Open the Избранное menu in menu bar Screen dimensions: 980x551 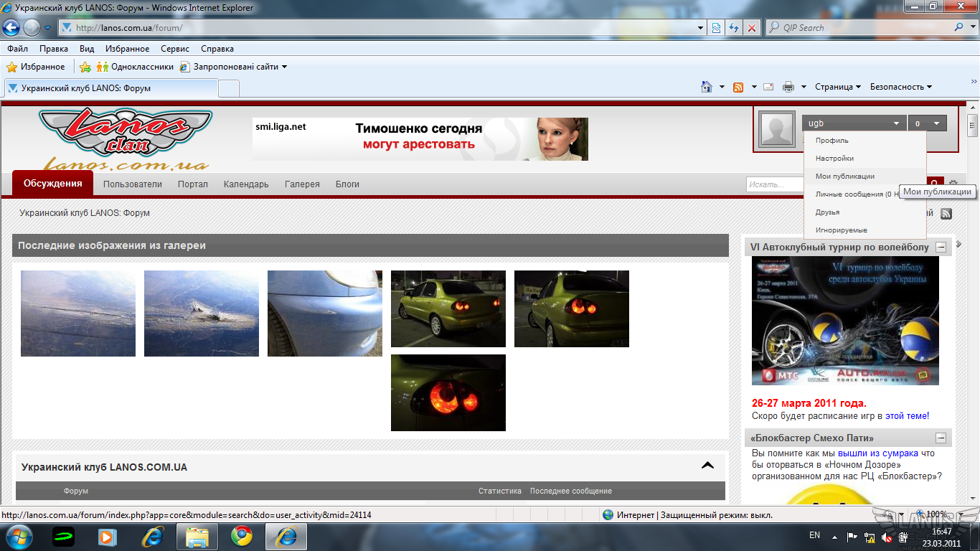point(127,49)
